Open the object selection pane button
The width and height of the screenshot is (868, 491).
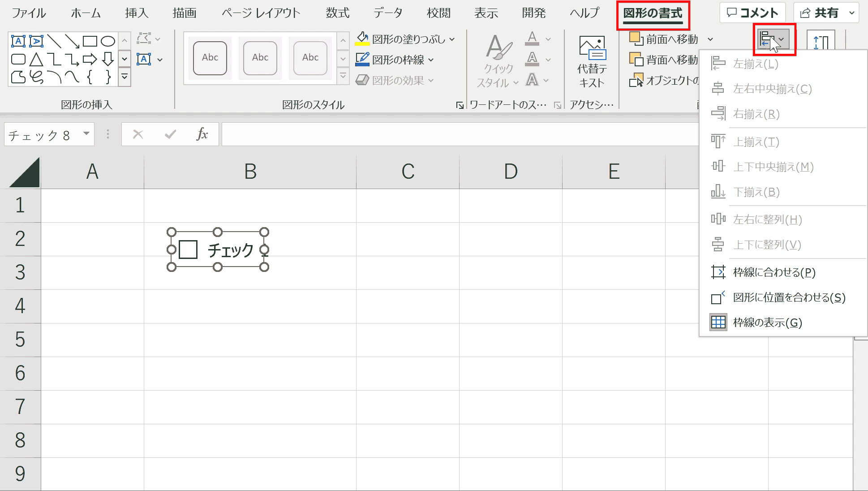(664, 81)
